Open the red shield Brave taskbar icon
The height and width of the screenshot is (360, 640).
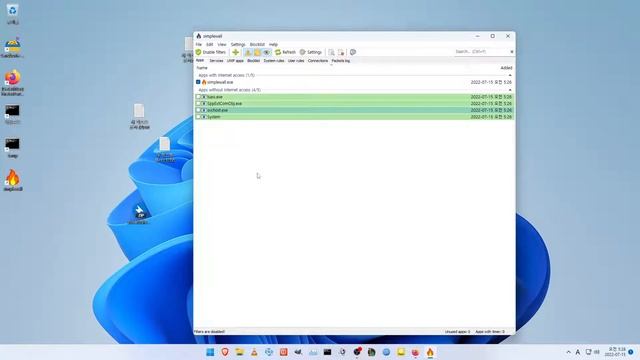(x=225, y=352)
